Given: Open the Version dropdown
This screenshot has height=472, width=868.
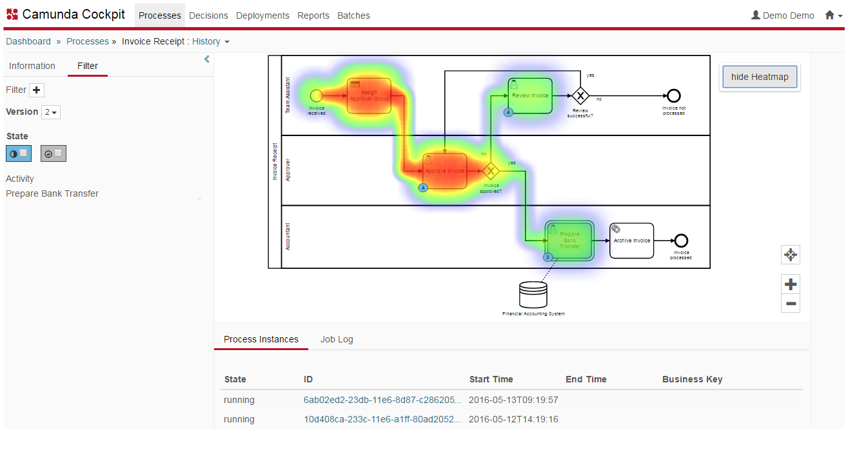Looking at the screenshot, I should [51, 112].
